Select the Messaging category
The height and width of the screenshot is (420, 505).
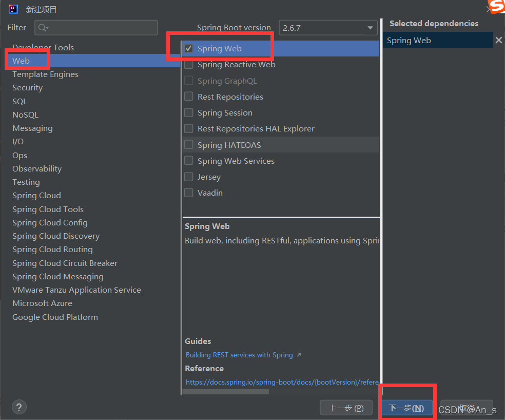tap(32, 128)
